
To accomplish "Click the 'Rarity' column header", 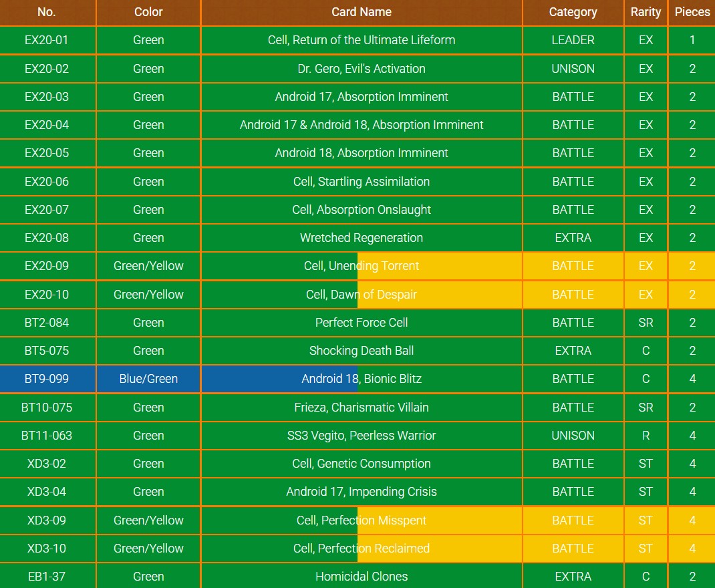I will coord(646,12).
